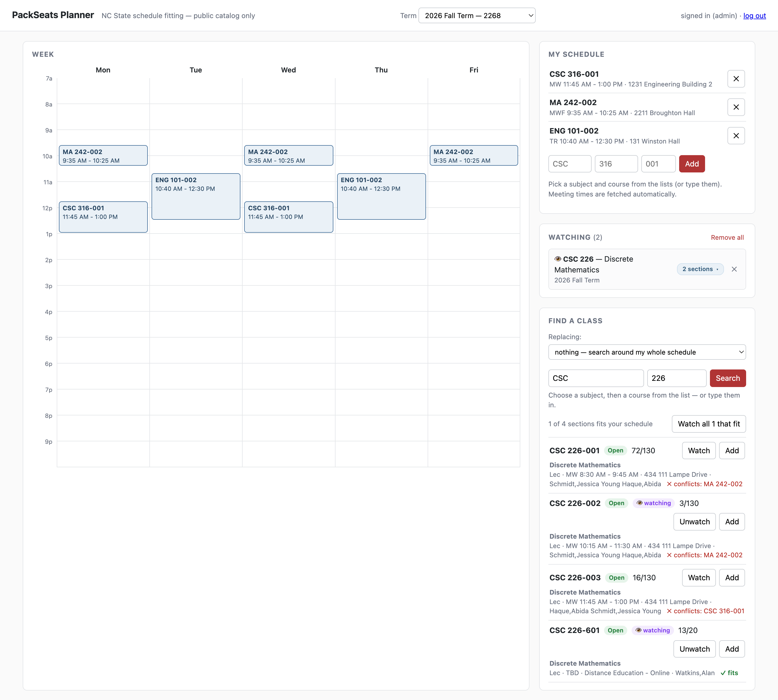
Task: Remove CSC 316-001 from My Schedule
Action: coord(736,79)
